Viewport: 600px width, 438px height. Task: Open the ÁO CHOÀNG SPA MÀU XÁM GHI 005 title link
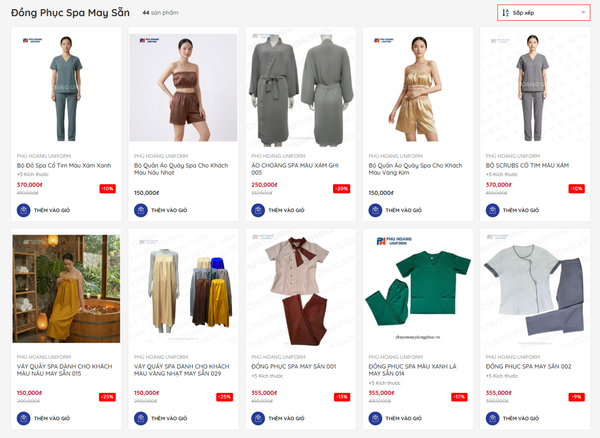coord(293,168)
